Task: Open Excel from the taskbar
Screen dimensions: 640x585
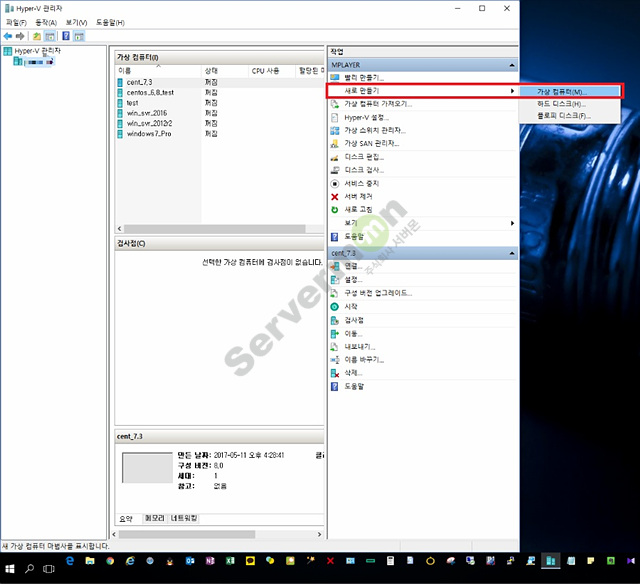Action: [x=230, y=561]
